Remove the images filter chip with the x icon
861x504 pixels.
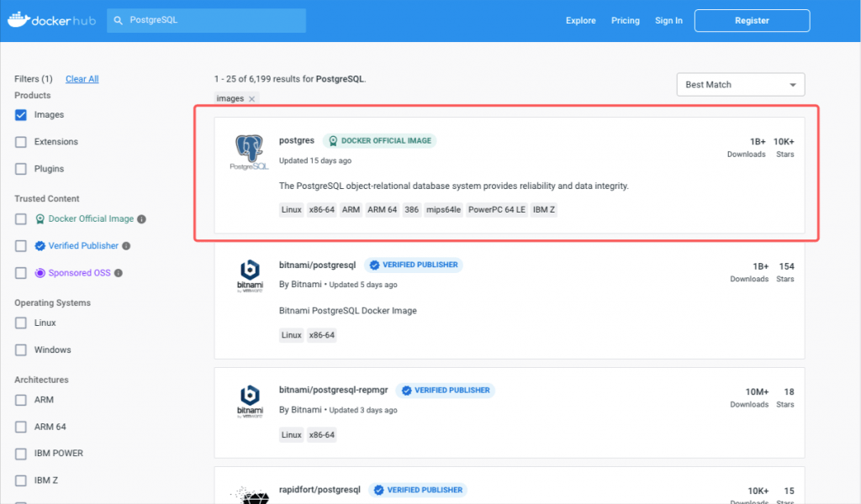point(251,99)
